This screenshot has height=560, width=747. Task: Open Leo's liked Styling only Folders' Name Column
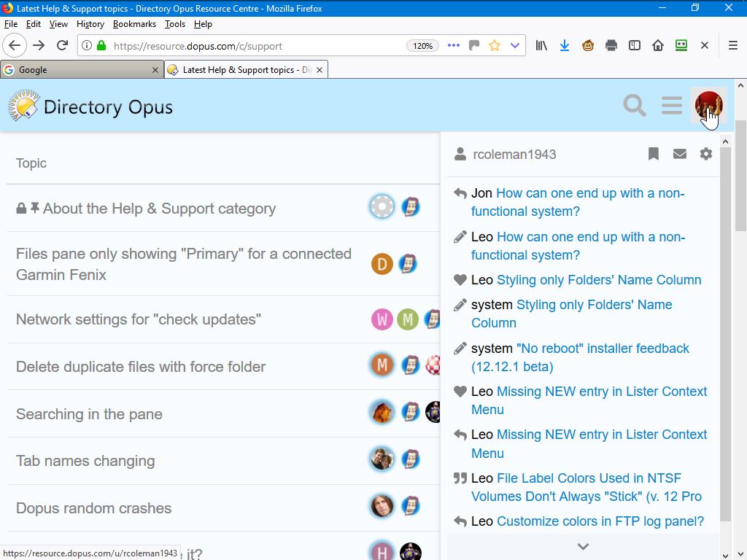pyautogui.click(x=599, y=279)
